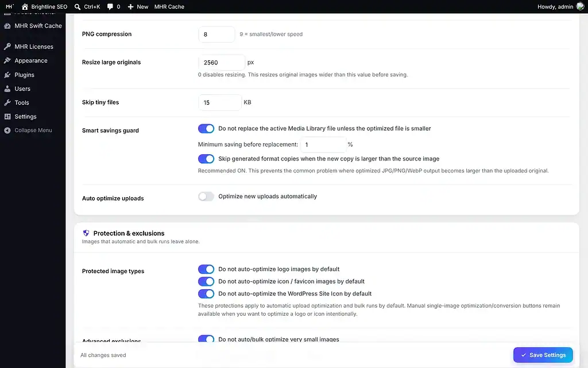
Task: Open MHR Licenses menu
Action: coord(33,47)
